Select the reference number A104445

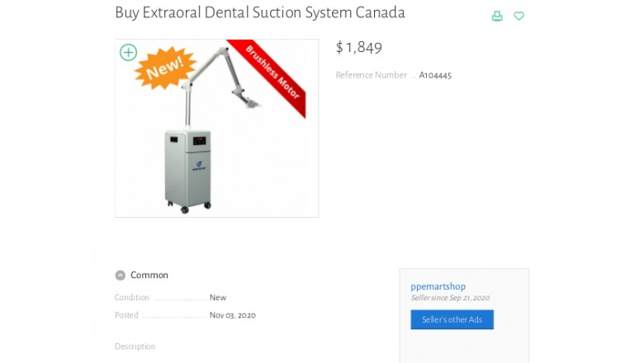click(435, 75)
